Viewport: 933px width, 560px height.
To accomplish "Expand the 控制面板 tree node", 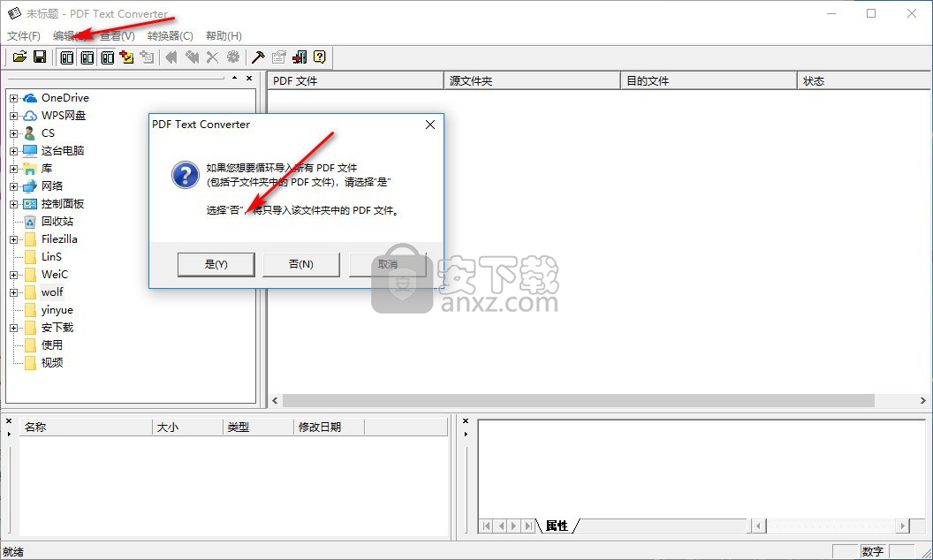I will (13, 204).
